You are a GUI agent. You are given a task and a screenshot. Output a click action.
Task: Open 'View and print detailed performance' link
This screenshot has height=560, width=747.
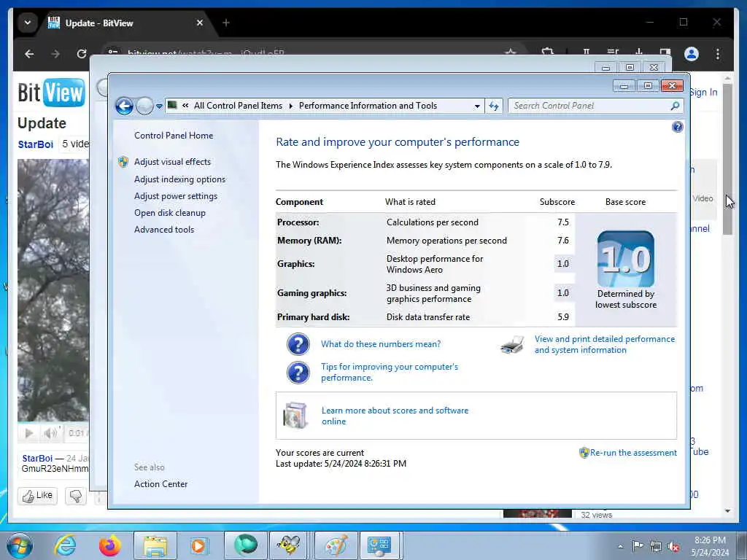[x=605, y=344]
